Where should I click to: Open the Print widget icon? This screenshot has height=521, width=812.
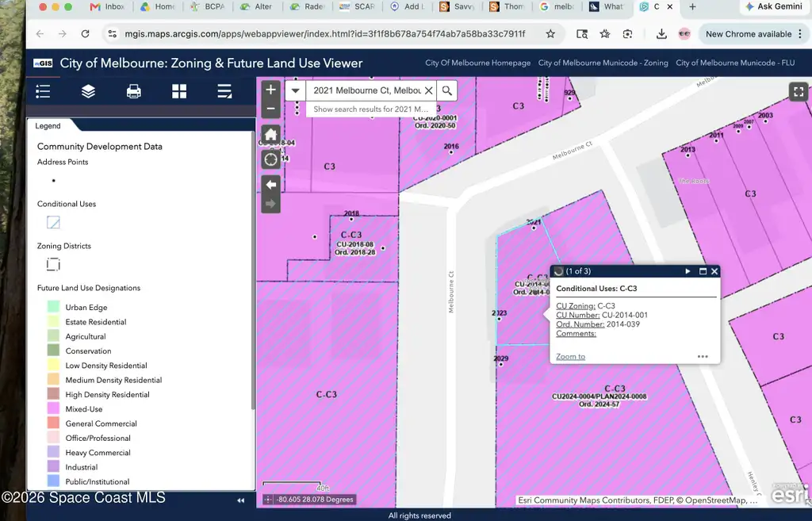133,92
